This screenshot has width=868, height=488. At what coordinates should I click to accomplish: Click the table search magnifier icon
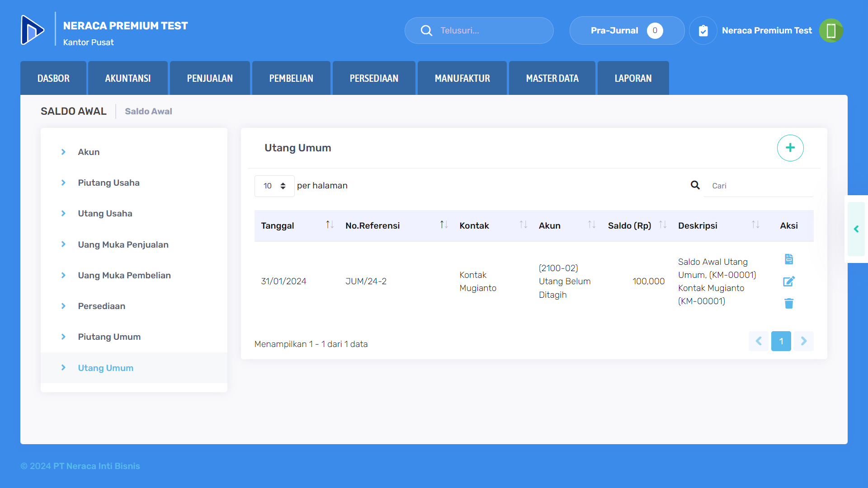(x=695, y=185)
